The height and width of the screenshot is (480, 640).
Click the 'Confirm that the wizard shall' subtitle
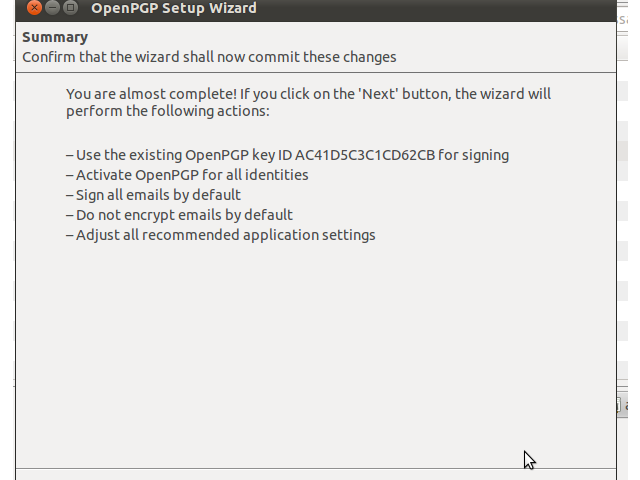coord(209,57)
